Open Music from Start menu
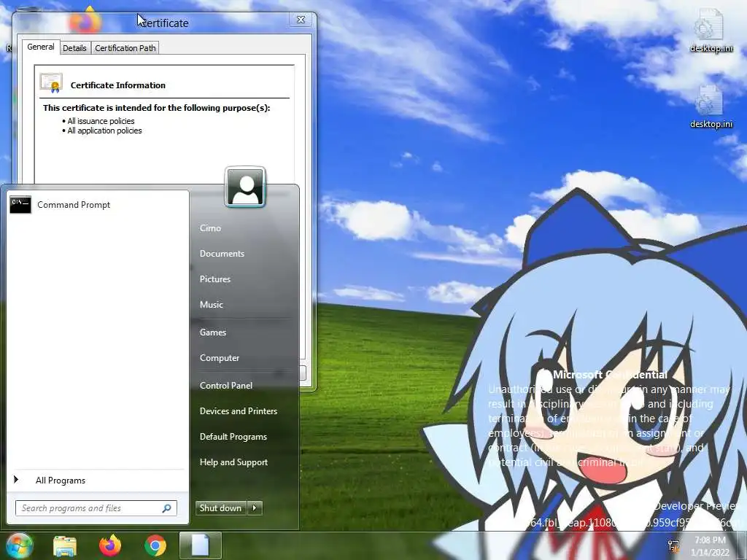The height and width of the screenshot is (560, 747). [x=211, y=305]
